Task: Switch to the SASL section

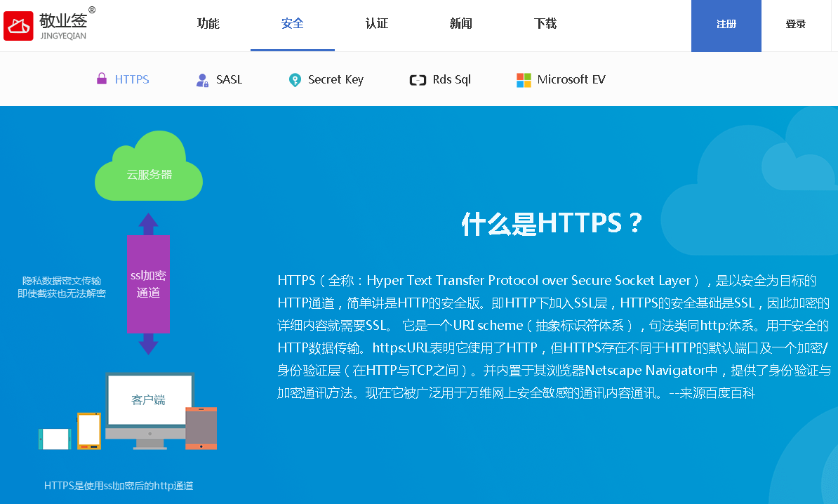Action: click(229, 79)
